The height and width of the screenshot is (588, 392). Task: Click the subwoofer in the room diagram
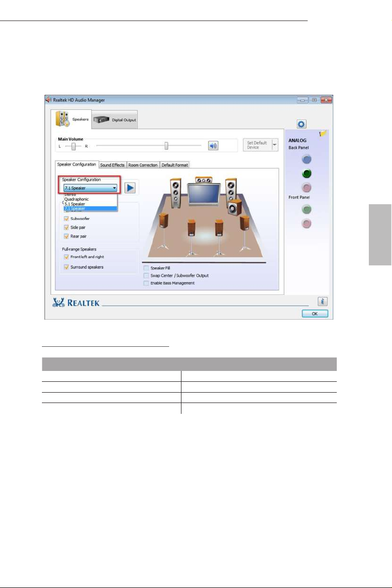235,208
